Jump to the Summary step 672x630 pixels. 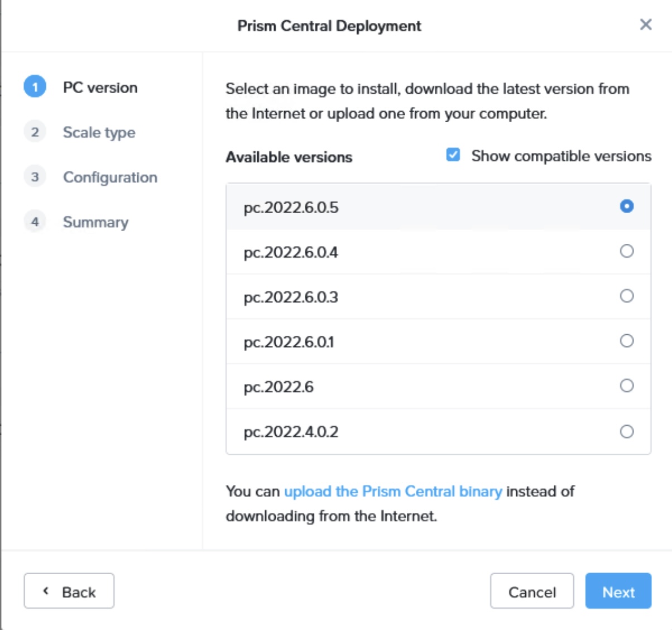(x=95, y=222)
